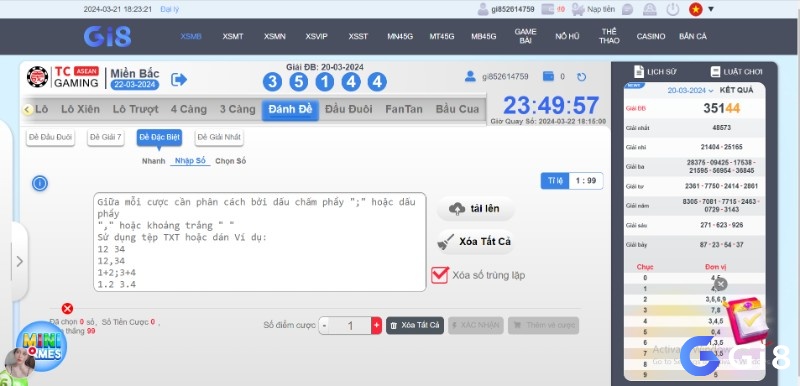Select the Đề Đầu Đuôi option
The image size is (800, 386).
pos(51,137)
